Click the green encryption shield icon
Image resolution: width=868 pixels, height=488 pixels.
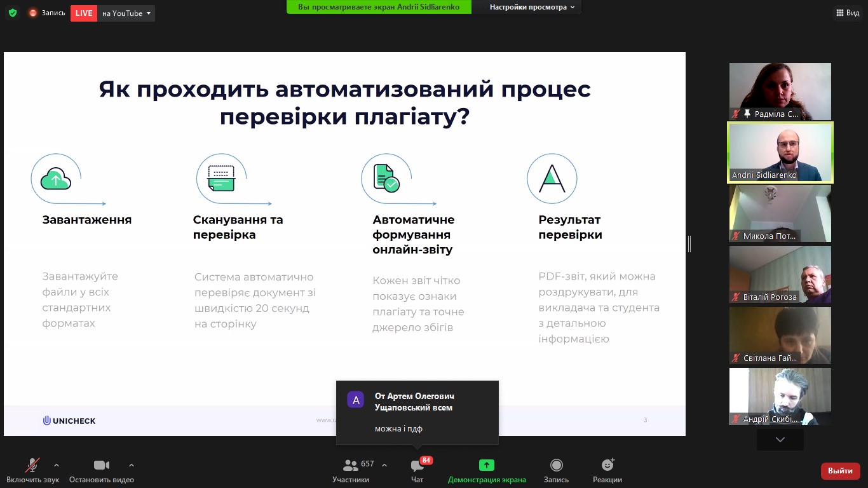coord(13,13)
